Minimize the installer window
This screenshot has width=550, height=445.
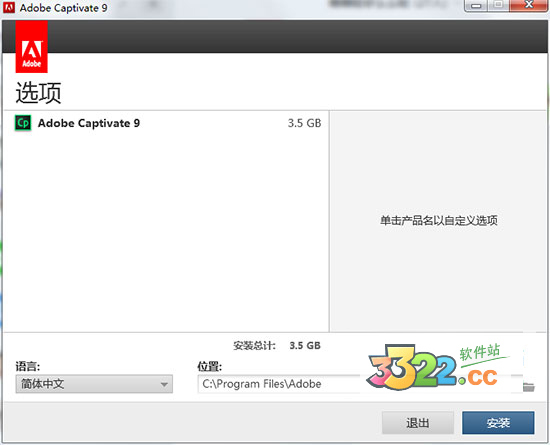click(x=476, y=6)
